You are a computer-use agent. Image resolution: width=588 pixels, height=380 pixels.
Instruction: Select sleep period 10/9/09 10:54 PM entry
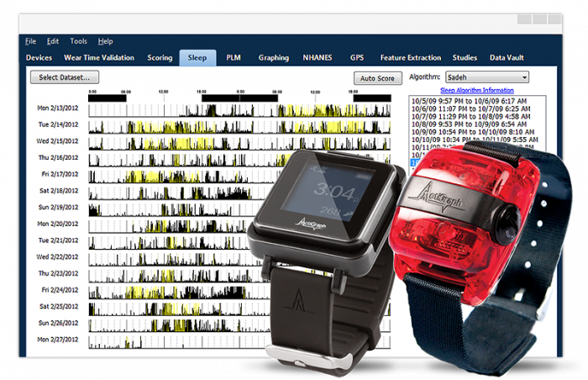(x=473, y=132)
